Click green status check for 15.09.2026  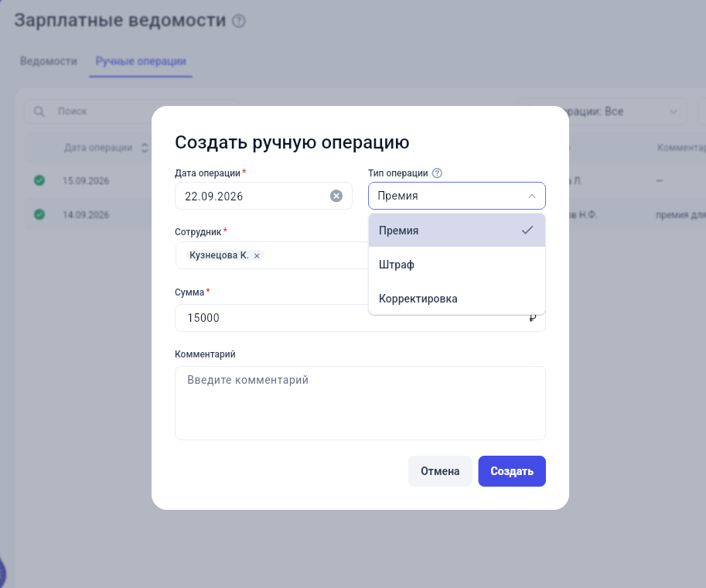[x=39, y=180]
